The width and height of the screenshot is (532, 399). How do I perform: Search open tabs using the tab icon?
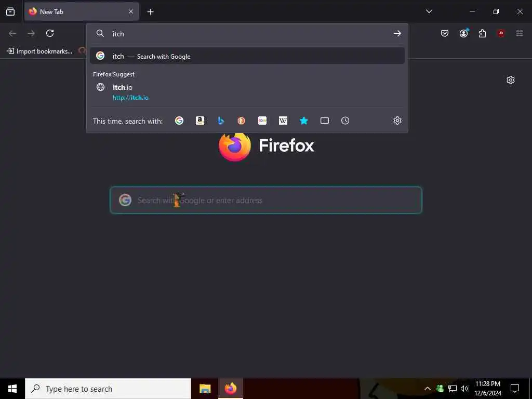325,121
